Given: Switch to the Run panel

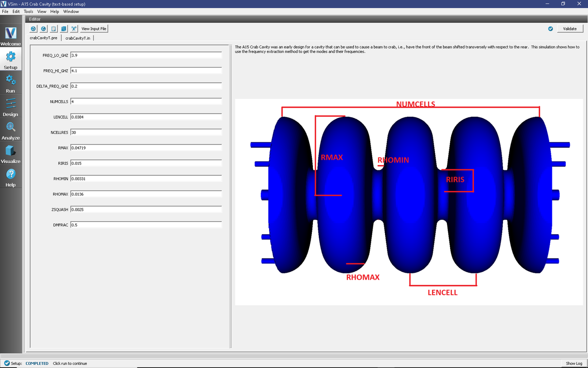Looking at the screenshot, I should [x=11, y=84].
